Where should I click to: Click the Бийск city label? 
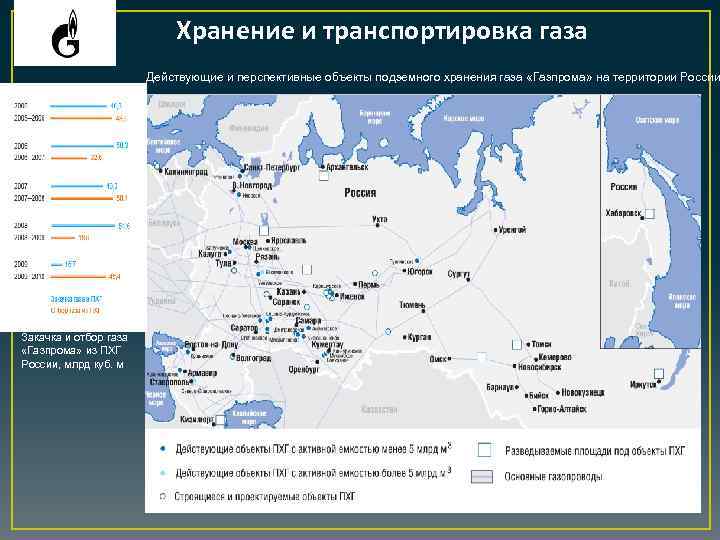pyautogui.click(x=539, y=395)
